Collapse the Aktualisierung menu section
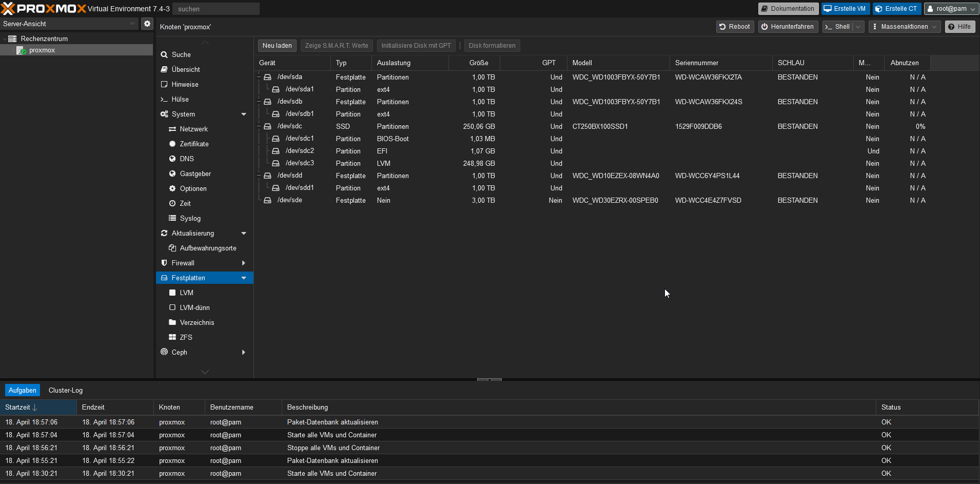Viewport: 980px width, 484px height. (x=244, y=233)
